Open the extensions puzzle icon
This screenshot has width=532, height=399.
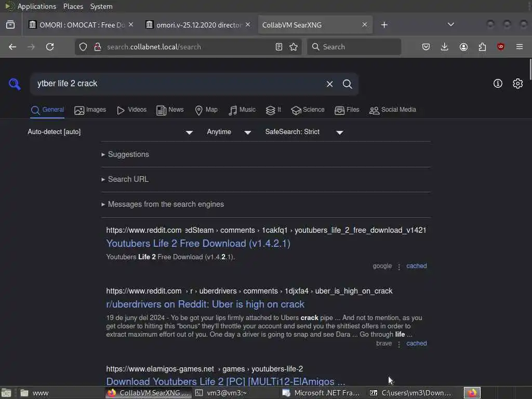pyautogui.click(x=482, y=47)
